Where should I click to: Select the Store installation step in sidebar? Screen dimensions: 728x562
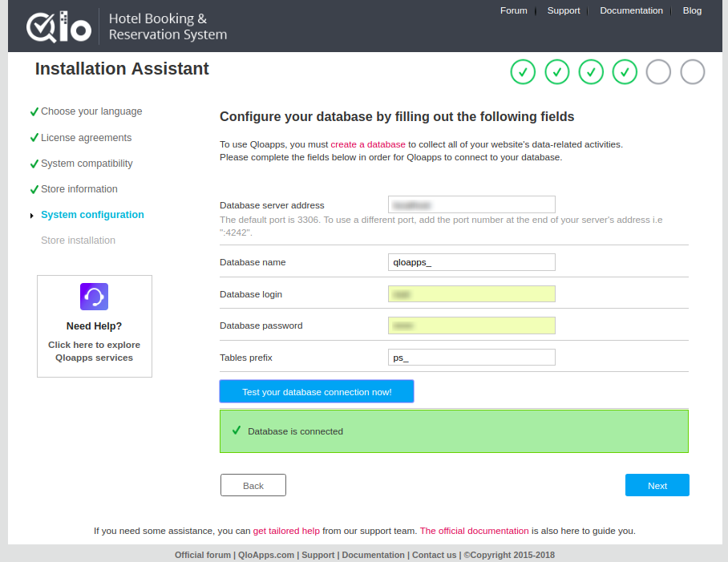pos(78,240)
